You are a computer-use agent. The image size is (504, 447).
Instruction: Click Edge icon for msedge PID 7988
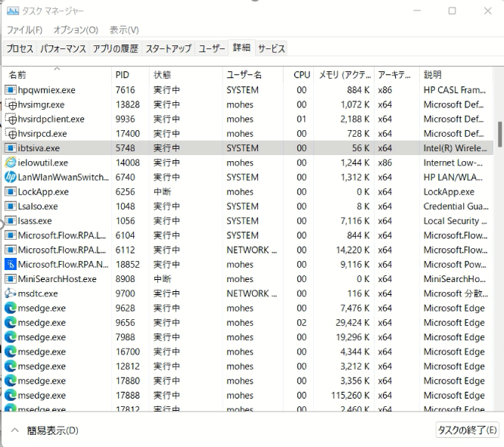click(11, 337)
